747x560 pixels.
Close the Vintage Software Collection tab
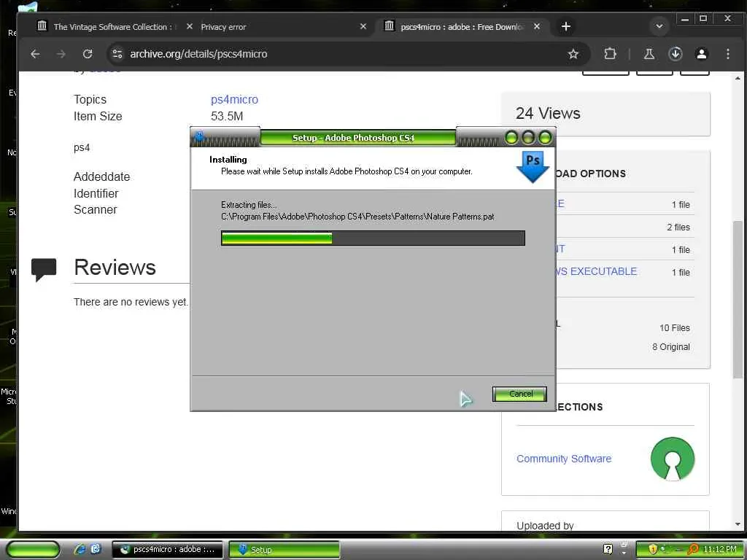click(190, 27)
